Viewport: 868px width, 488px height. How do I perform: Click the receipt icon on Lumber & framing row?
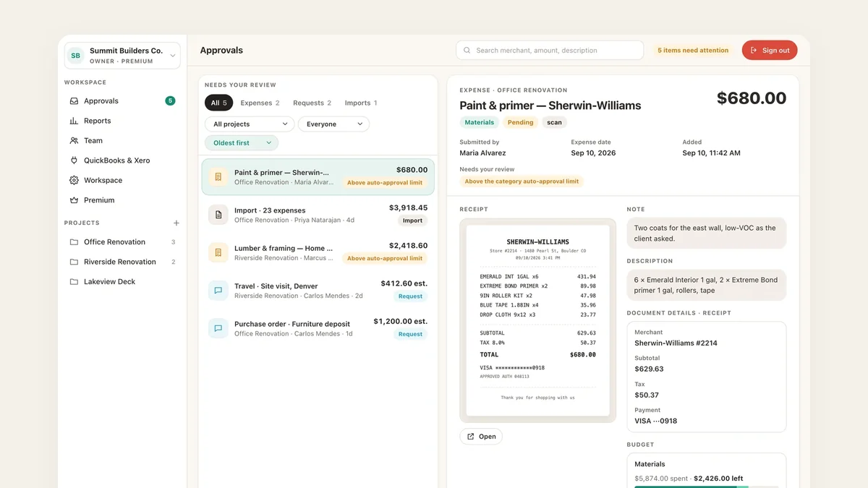218,252
